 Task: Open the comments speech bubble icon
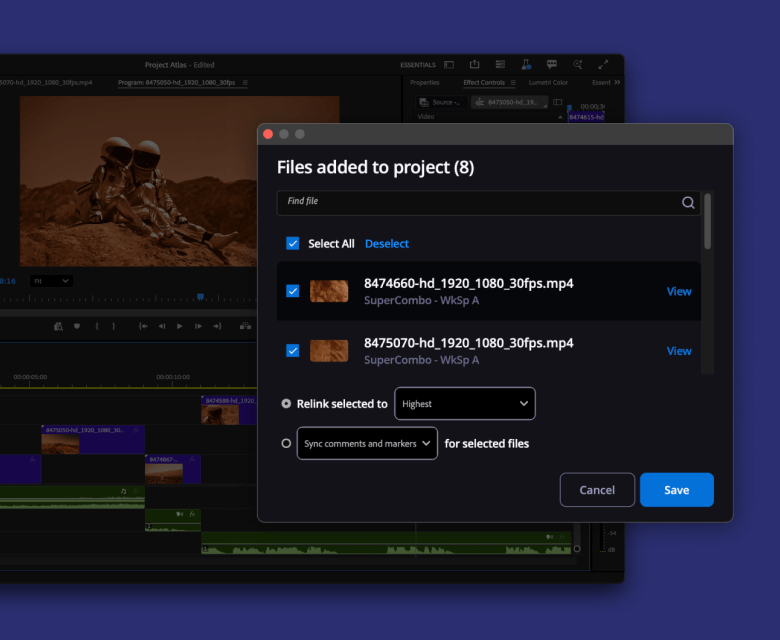552,65
